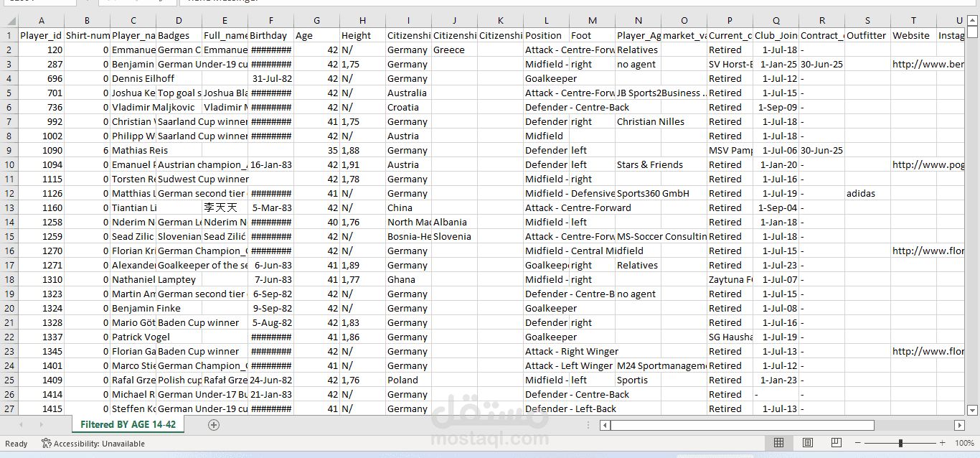This screenshot has width=980, height=458.
Task: Click the Position header cell
Action: tap(547, 35)
